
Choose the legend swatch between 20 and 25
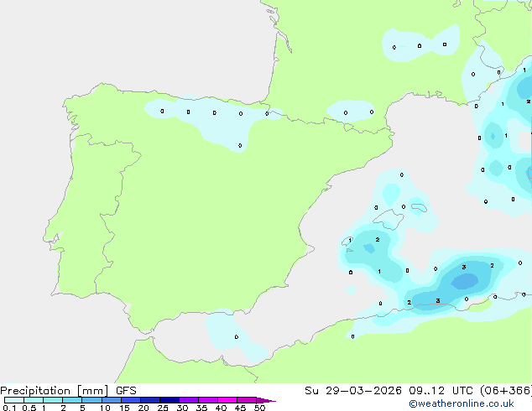point(150,400)
